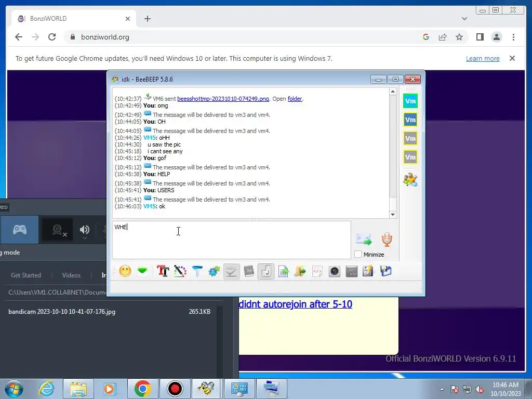Enable the Minimize checkbox
The height and width of the screenshot is (399, 532).
point(358,254)
